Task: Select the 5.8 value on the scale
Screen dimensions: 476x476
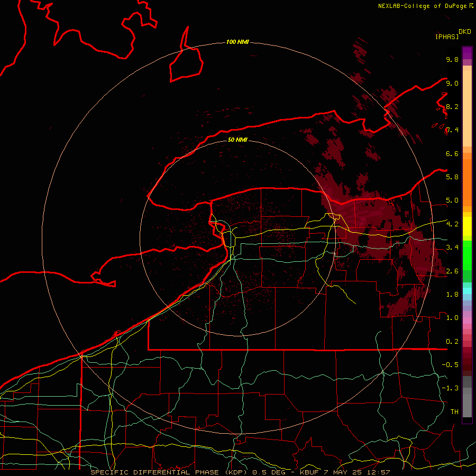Action: [452, 177]
